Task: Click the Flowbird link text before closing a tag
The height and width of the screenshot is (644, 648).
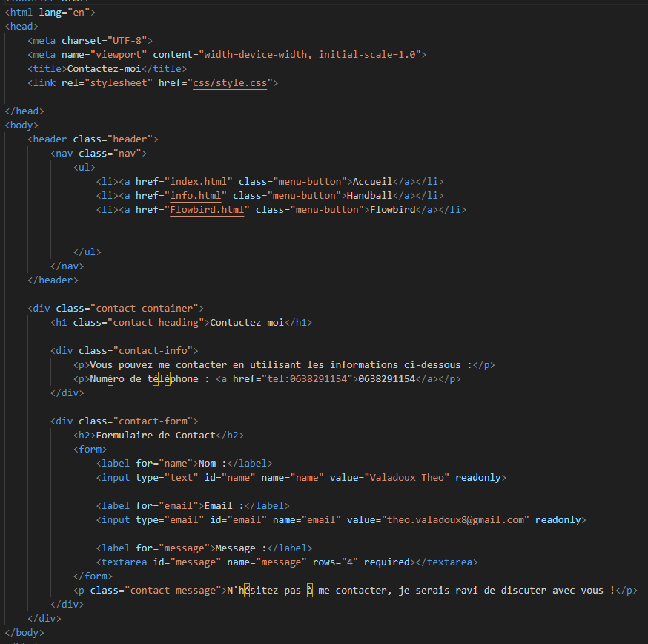Action: (393, 210)
